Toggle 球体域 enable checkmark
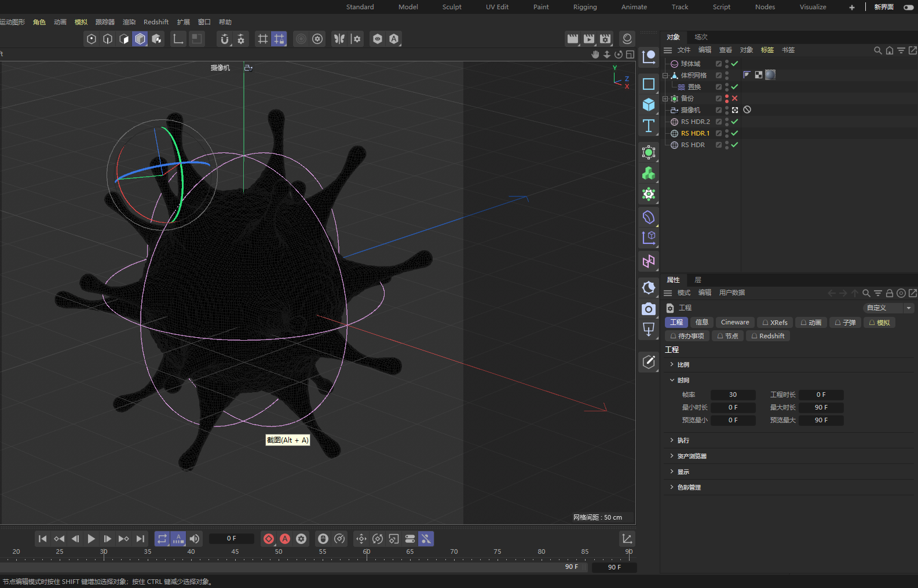The height and width of the screenshot is (588, 918). coord(734,64)
